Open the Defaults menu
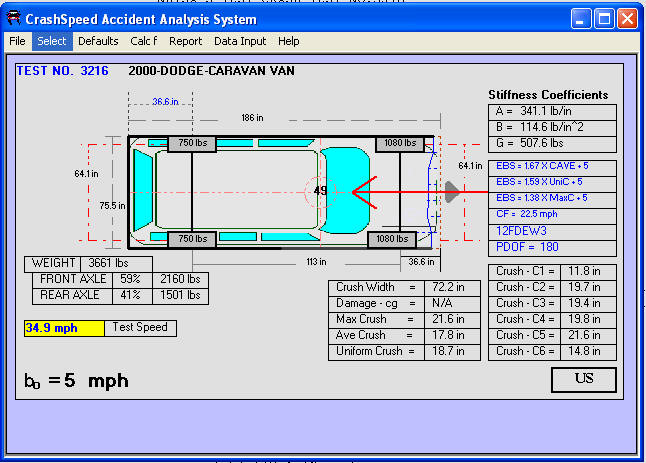This screenshot has height=463, width=646. [98, 41]
